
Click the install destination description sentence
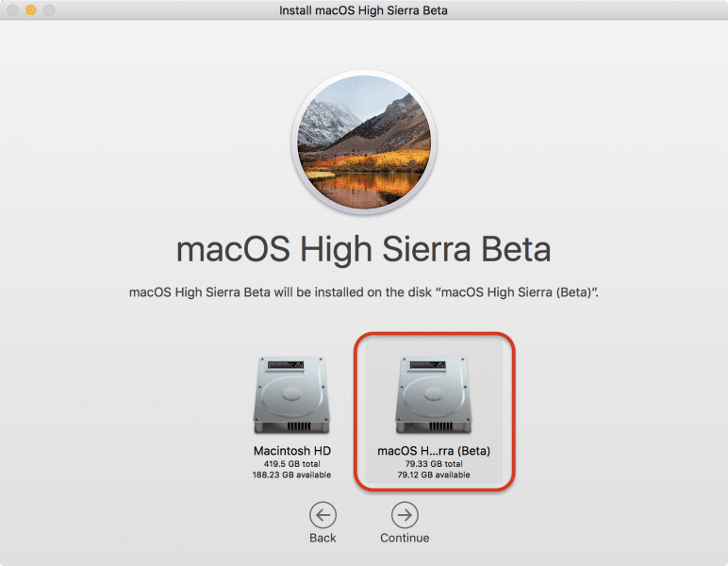pos(364,292)
